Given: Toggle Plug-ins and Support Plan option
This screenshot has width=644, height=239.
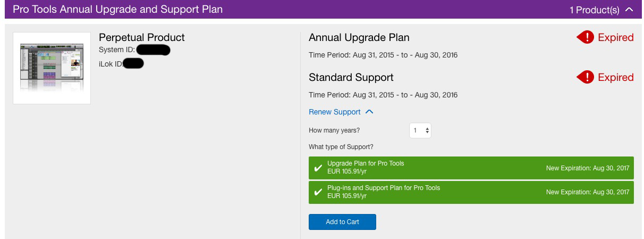Looking at the screenshot, I should click(x=471, y=192).
